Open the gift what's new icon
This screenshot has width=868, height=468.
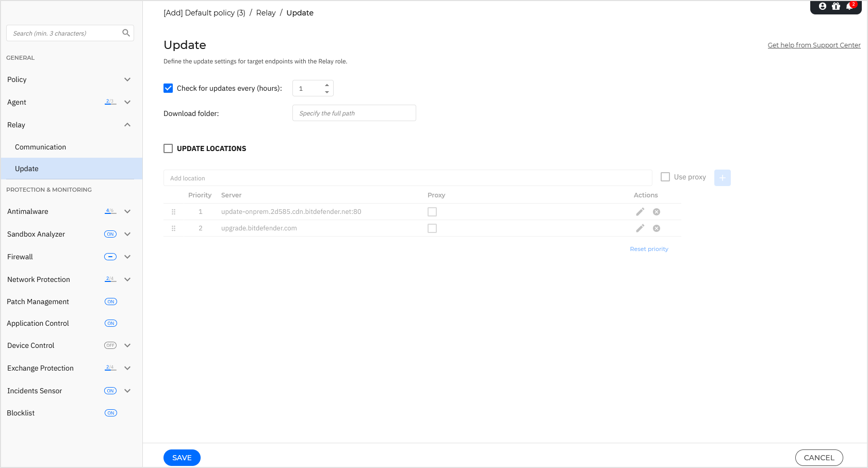(x=836, y=6)
